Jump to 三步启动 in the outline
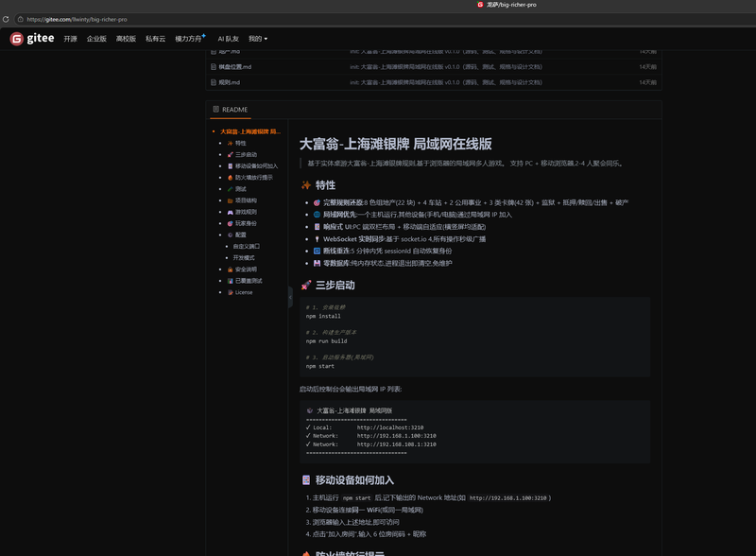Image resolution: width=756 pixels, height=556 pixels. coord(246,155)
